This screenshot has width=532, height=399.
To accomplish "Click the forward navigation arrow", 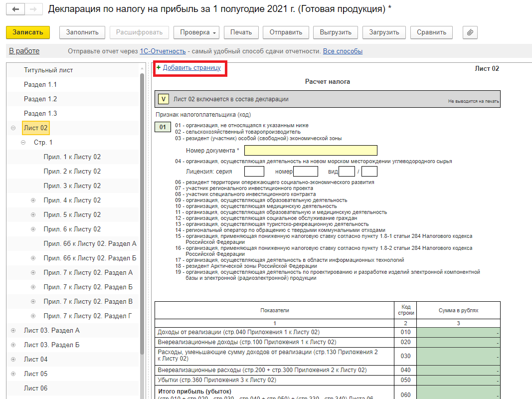I will pyautogui.click(x=33, y=9).
